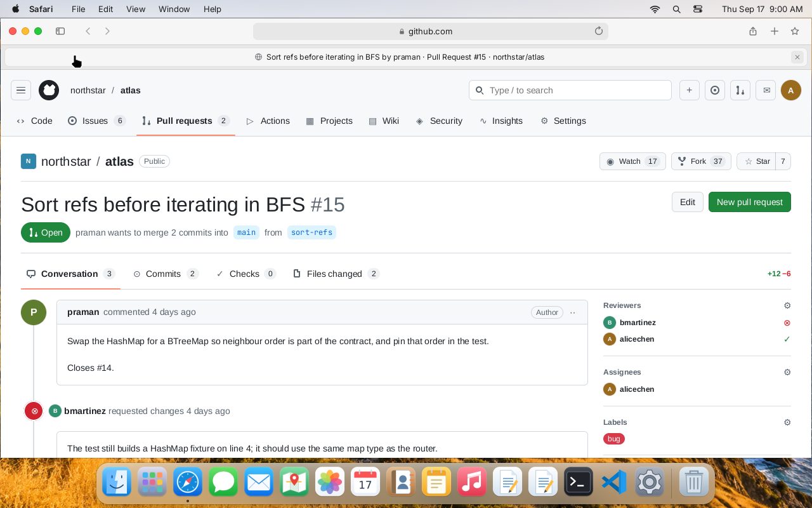Switch to the Commits tab
The width and height of the screenshot is (812, 508).
(x=166, y=274)
